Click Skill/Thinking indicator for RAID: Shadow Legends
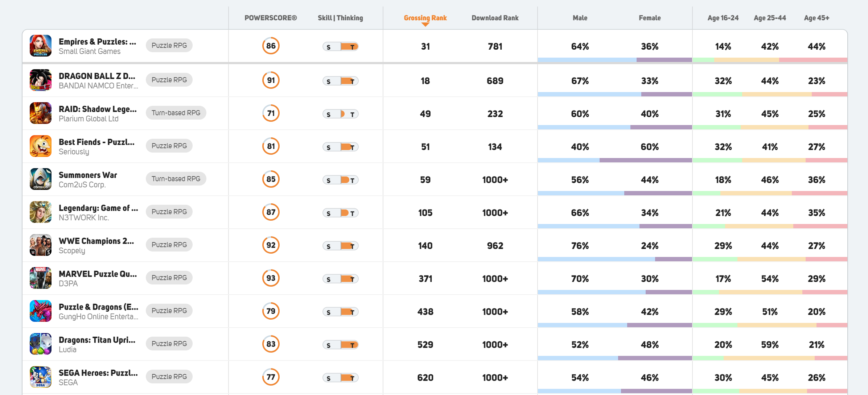 (x=341, y=114)
